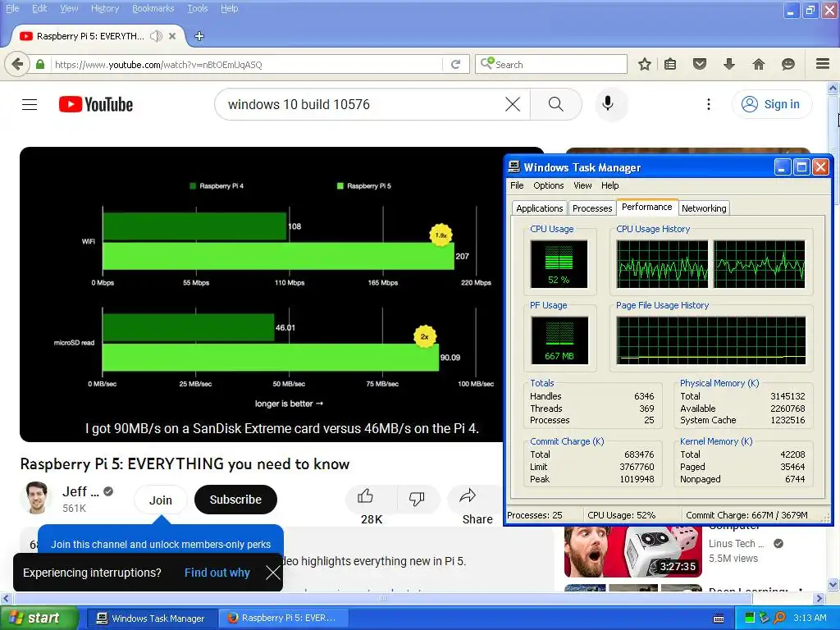Viewport: 840px width, 630px height.
Task: Clear the YouTube search text
Action: coord(513,104)
